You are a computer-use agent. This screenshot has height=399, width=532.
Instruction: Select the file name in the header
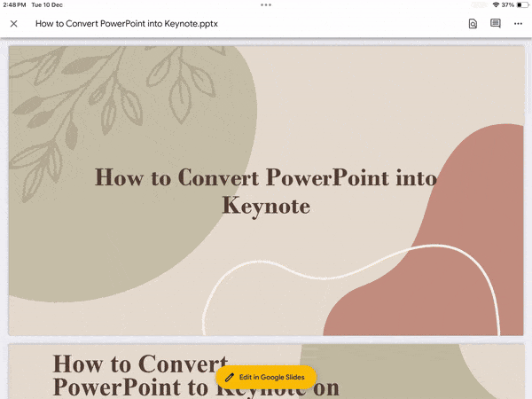click(126, 23)
